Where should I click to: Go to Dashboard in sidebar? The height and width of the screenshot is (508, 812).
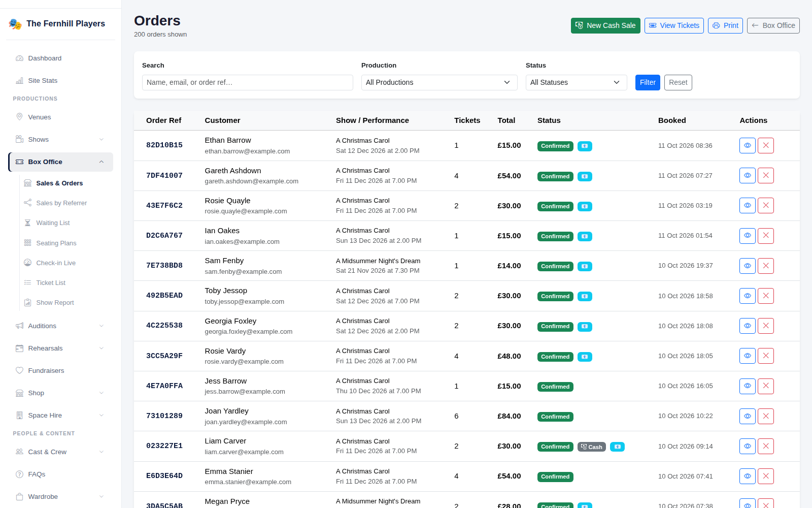tap(60, 58)
